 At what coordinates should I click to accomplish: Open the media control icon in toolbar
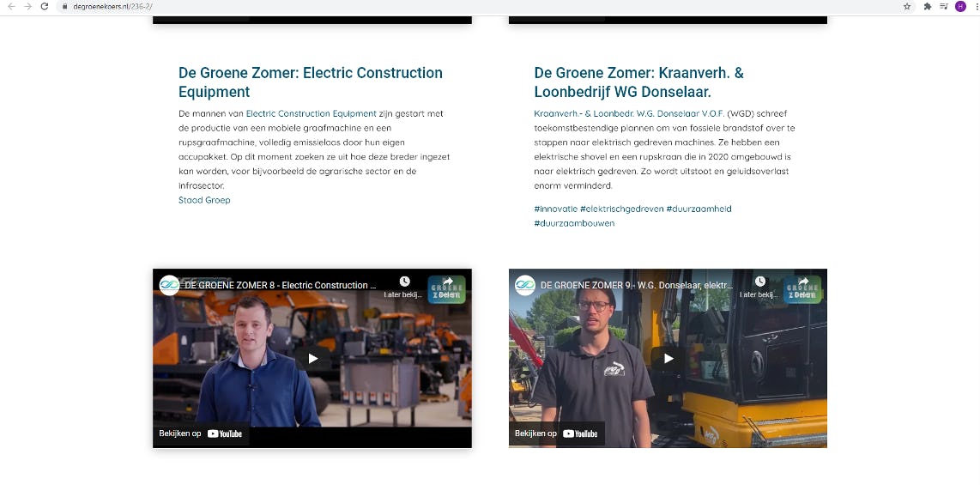944,6
